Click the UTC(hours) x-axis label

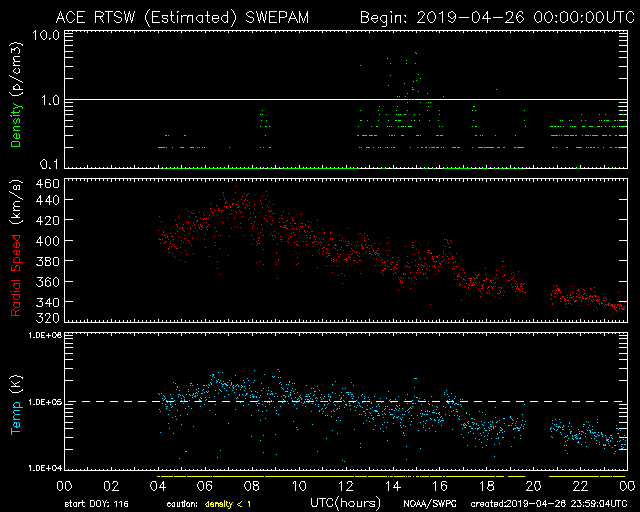[x=344, y=500]
